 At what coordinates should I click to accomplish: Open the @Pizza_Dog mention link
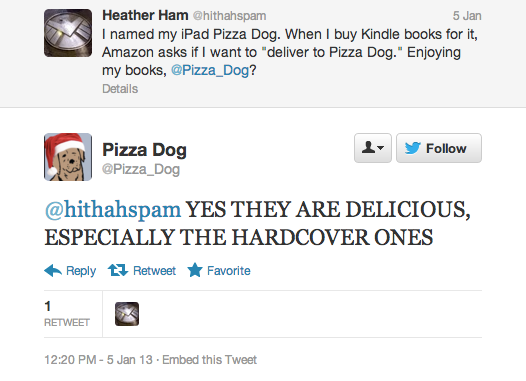point(210,70)
